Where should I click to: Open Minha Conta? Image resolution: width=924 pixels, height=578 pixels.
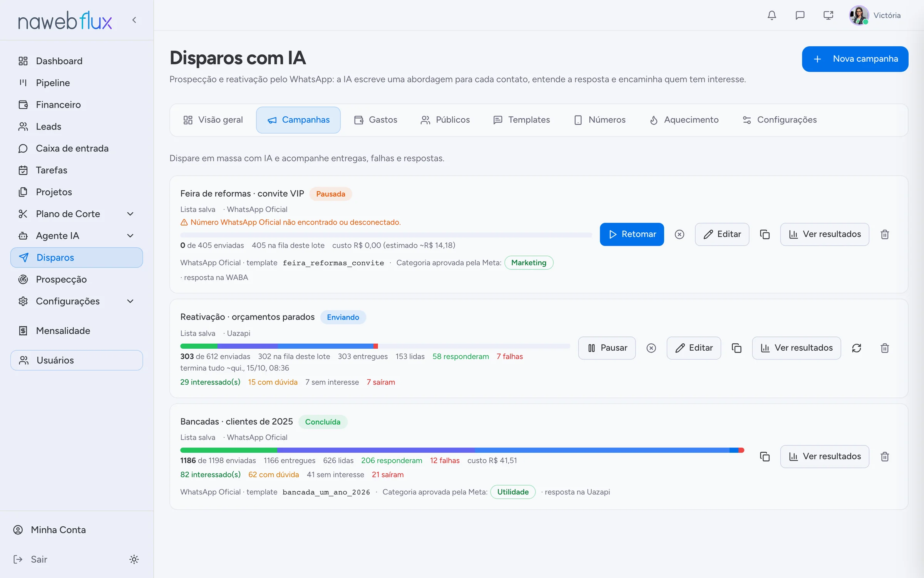coord(50,530)
